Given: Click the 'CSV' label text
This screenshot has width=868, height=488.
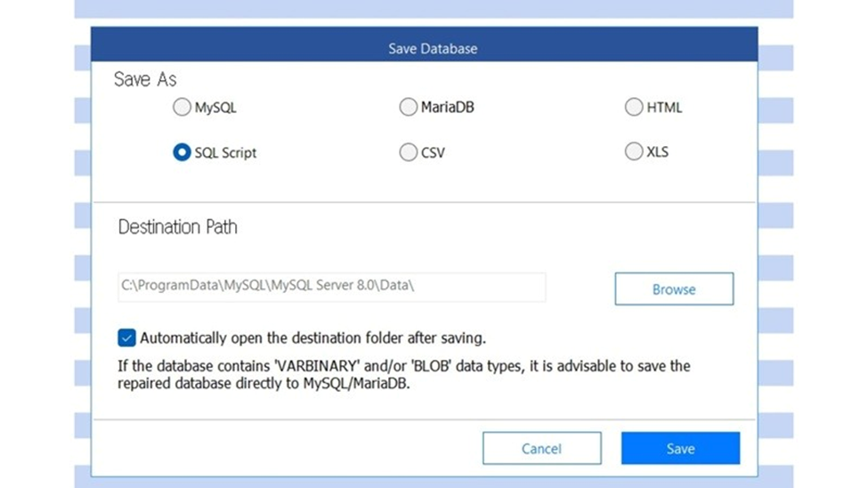Looking at the screenshot, I should point(433,153).
